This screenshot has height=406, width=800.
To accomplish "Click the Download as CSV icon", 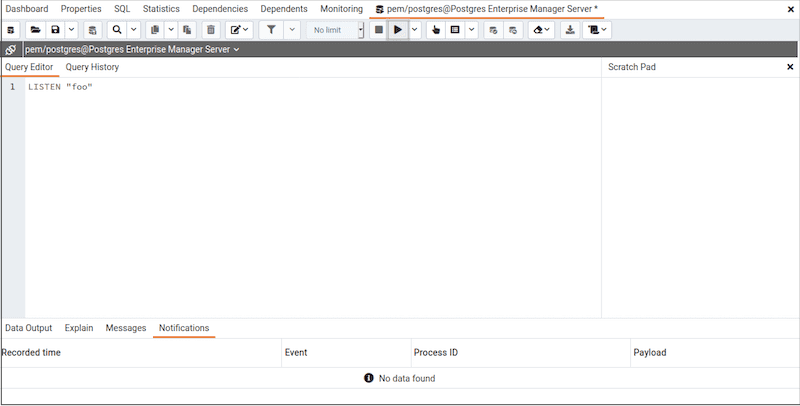I will pyautogui.click(x=570, y=30).
